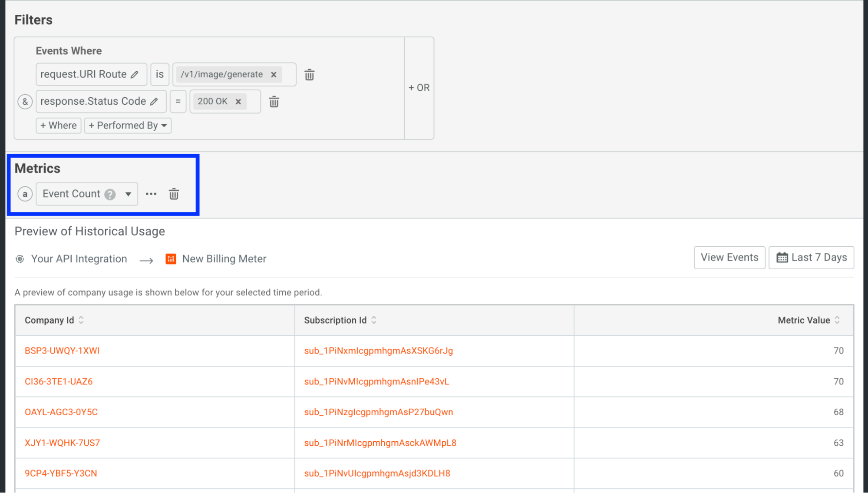The width and height of the screenshot is (868, 493).
Task: Sort the table by Metric Value
Action: [837, 320]
